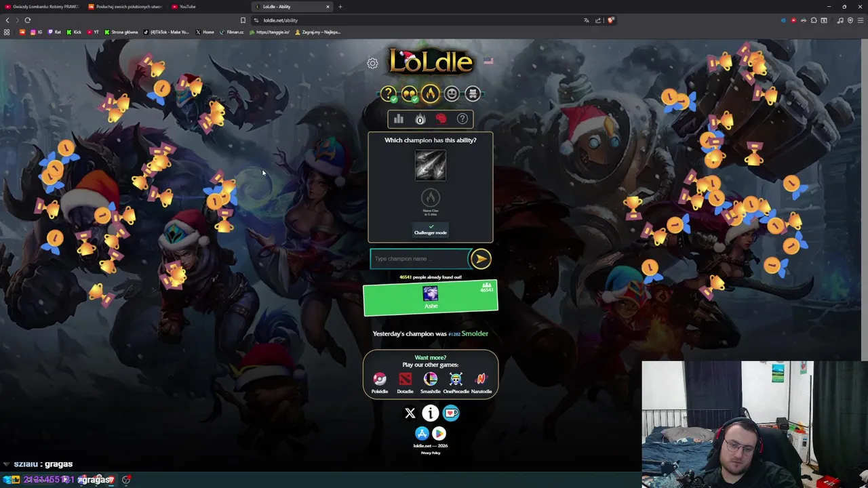
Task: Open the YT bookmark
Action: tap(93, 32)
